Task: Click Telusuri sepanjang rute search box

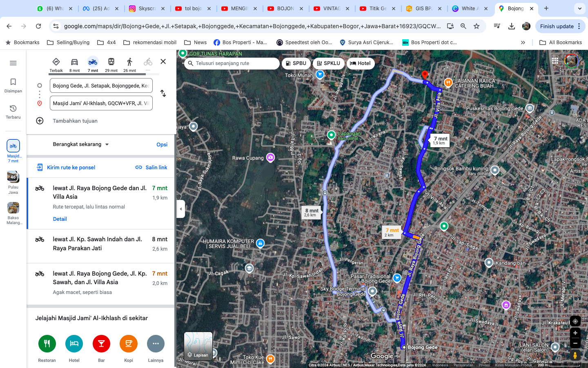Action: (232, 63)
